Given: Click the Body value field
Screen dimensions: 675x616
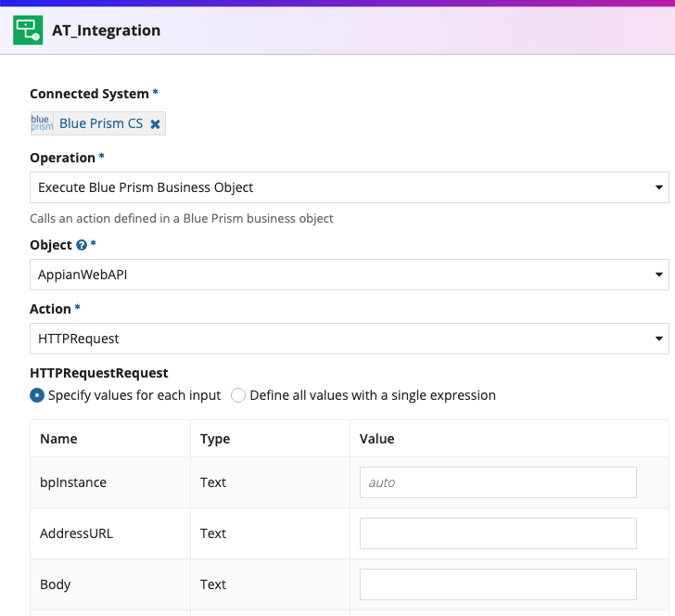Looking at the screenshot, I should coord(498,584).
